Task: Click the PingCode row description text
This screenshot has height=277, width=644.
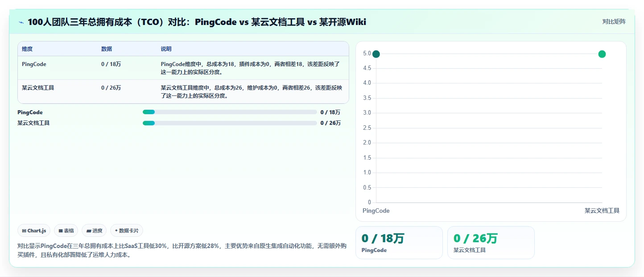Action: (250, 68)
